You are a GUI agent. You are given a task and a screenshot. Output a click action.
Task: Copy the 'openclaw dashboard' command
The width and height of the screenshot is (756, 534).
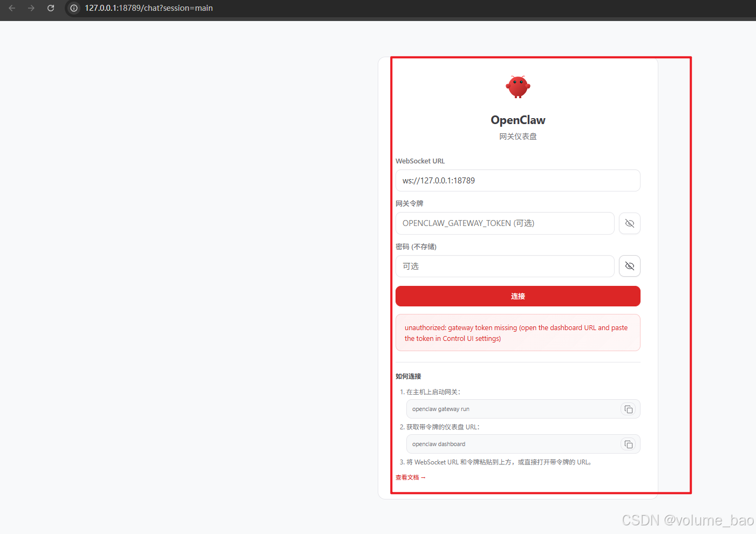[628, 444]
